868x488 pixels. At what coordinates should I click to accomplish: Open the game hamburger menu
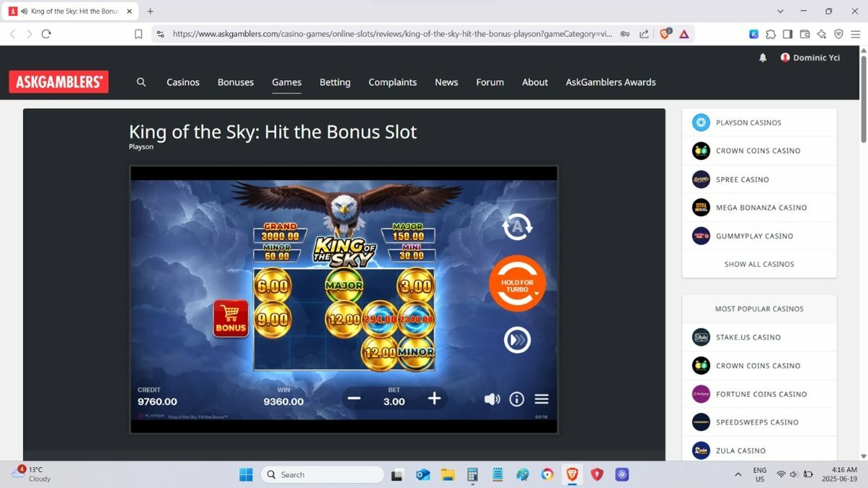(x=541, y=399)
